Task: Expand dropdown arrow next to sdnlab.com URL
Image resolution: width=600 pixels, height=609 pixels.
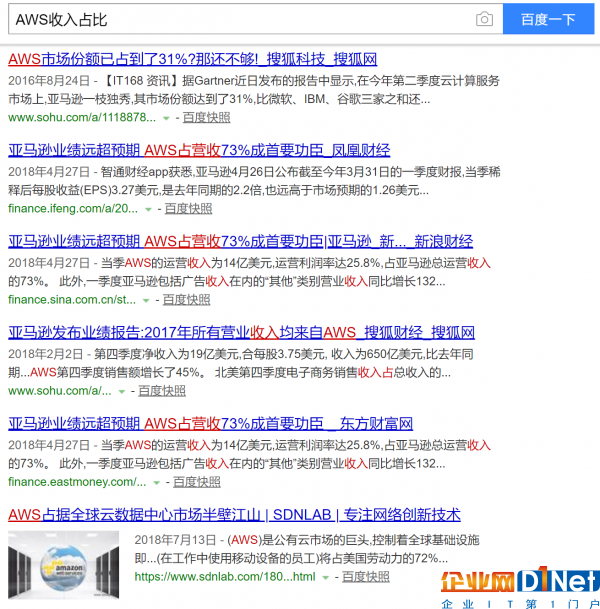Action: (x=325, y=578)
